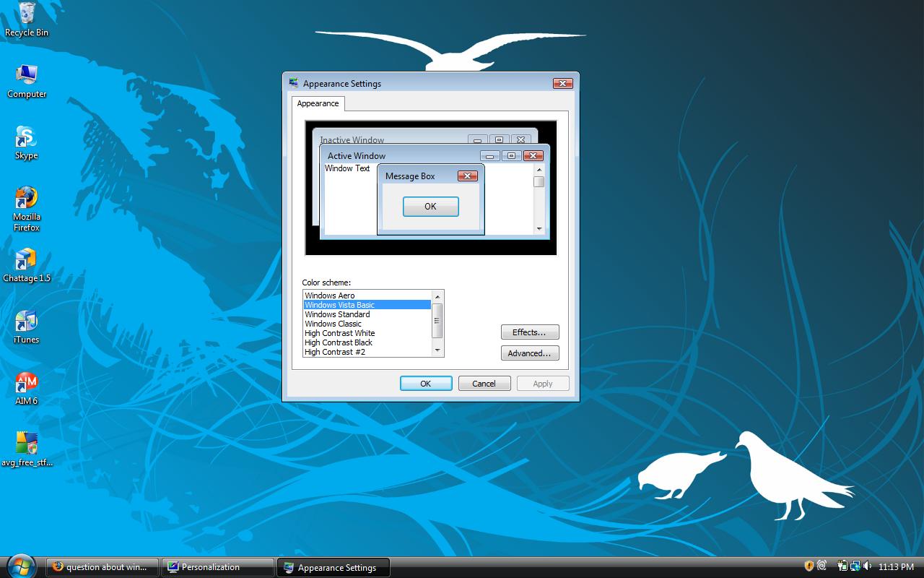Select the avg_free_stf installer icon
Screen dimensions: 924x578
coord(27,449)
